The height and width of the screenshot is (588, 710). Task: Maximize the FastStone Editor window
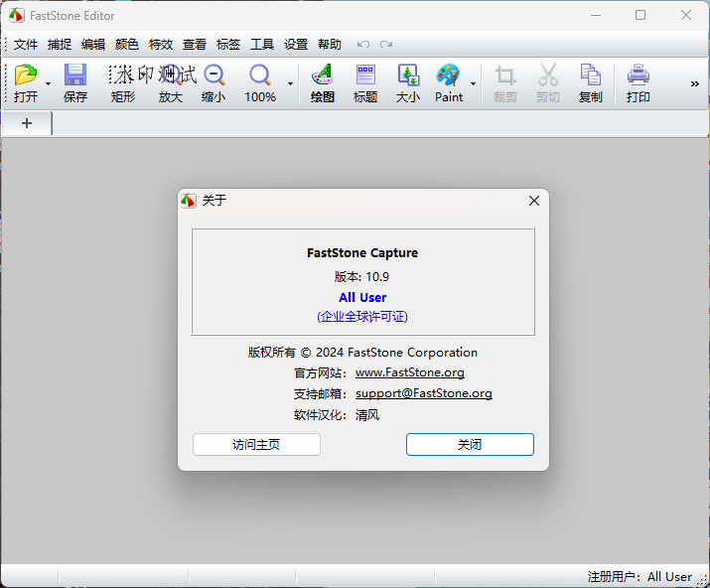(x=640, y=16)
